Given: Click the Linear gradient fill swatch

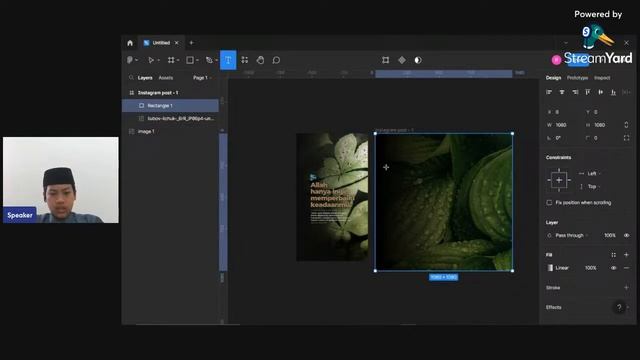Looking at the screenshot, I should tap(550, 268).
